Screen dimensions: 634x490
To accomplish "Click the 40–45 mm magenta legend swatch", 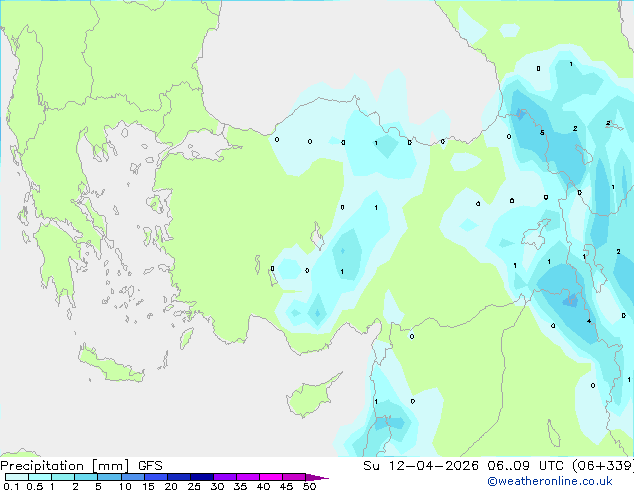I will (x=271, y=477).
